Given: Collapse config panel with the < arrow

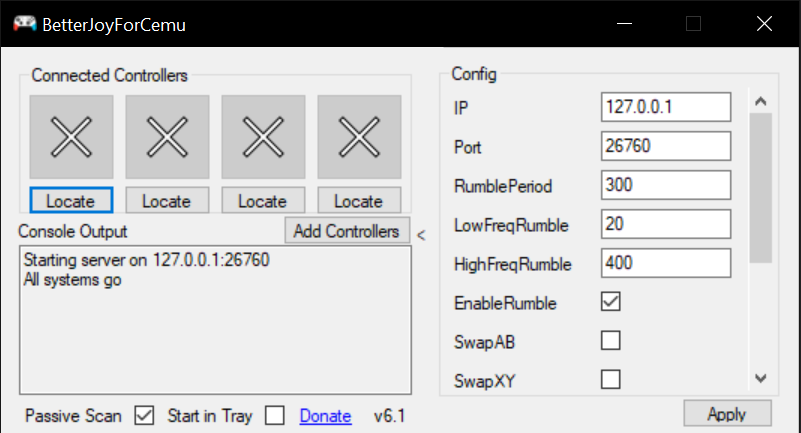Looking at the screenshot, I should click(x=421, y=235).
